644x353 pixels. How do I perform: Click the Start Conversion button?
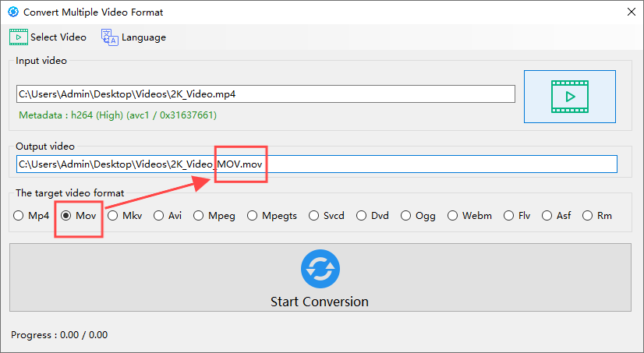tap(320, 277)
